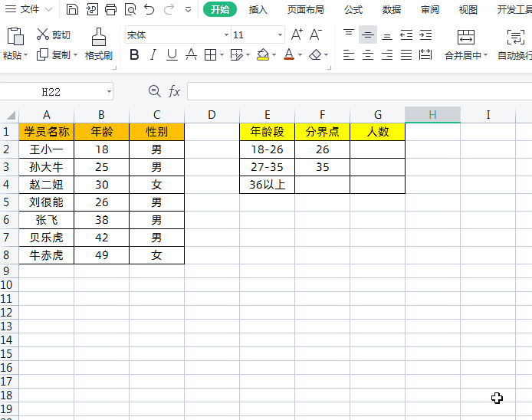Viewport: 532px width, 420px height.
Task: Increase indent icon
Action: (425, 34)
